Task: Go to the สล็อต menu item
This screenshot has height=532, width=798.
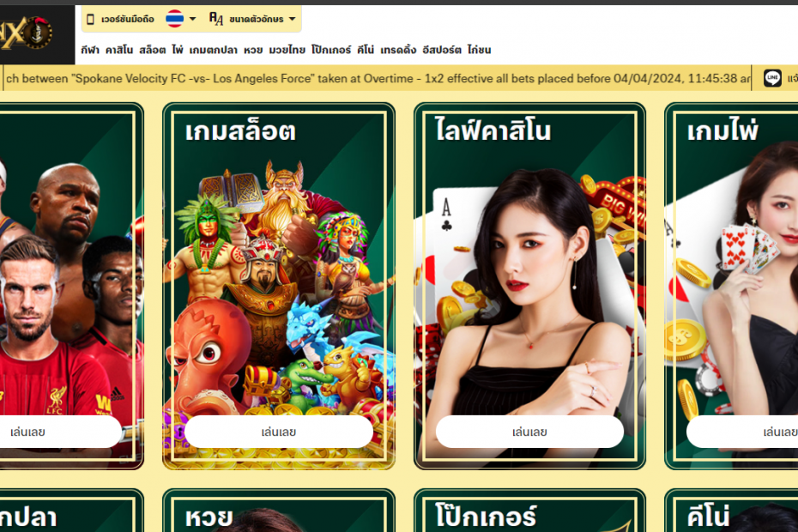Action: [x=152, y=50]
